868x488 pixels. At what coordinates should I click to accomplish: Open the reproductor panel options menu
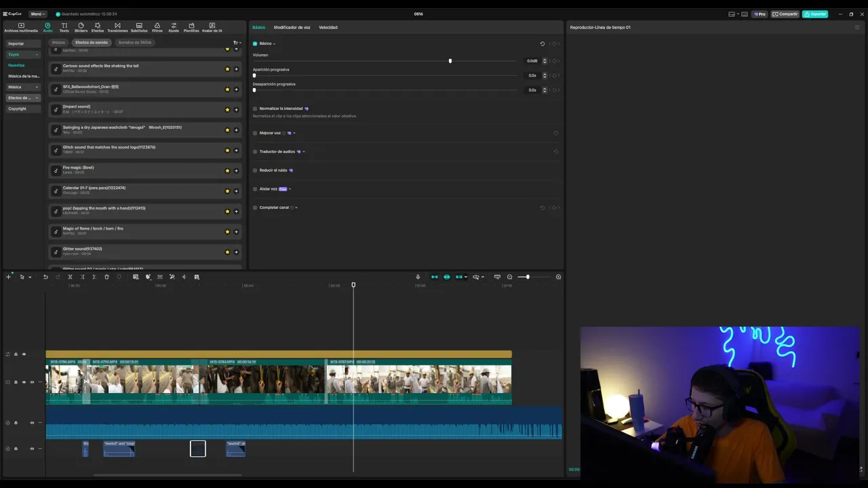[857, 27]
